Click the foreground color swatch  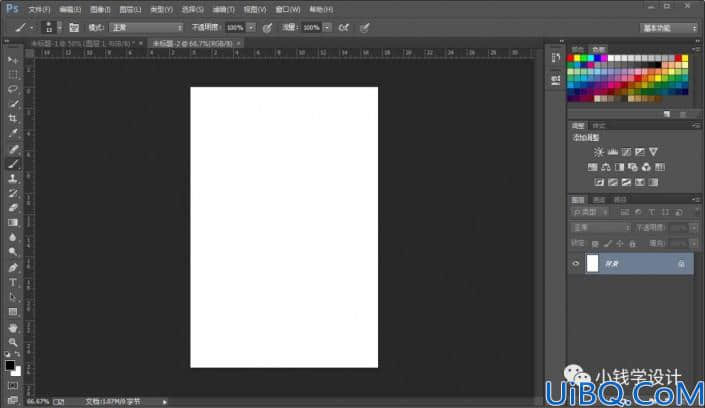click(10, 365)
